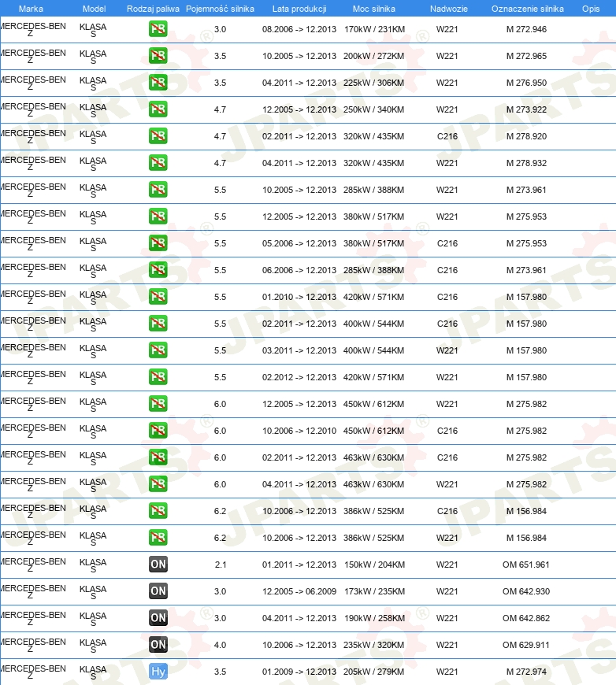The height and width of the screenshot is (685, 616).
Task: Select engine code OM 629.911
Action: coord(526,645)
